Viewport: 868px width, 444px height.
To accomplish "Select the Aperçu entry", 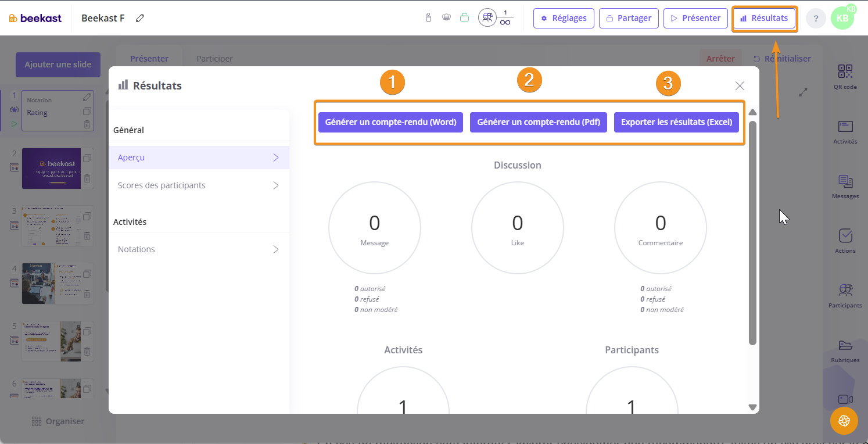I will [199, 157].
